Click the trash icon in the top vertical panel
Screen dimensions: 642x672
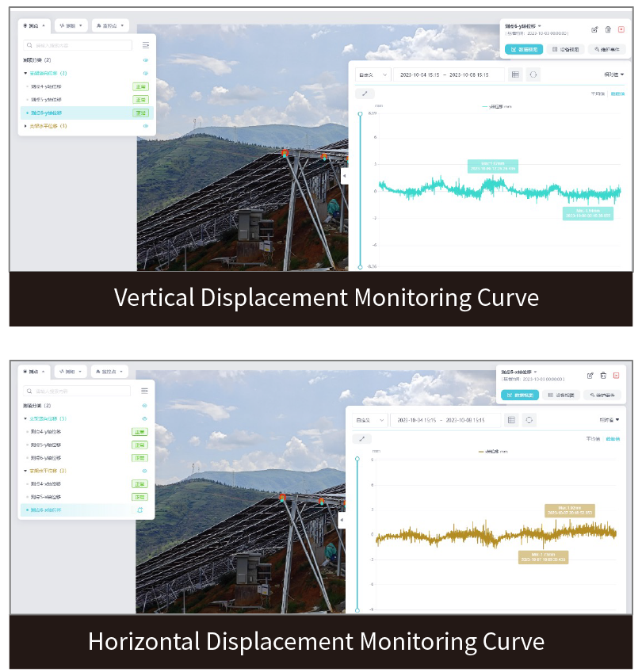[608, 29]
